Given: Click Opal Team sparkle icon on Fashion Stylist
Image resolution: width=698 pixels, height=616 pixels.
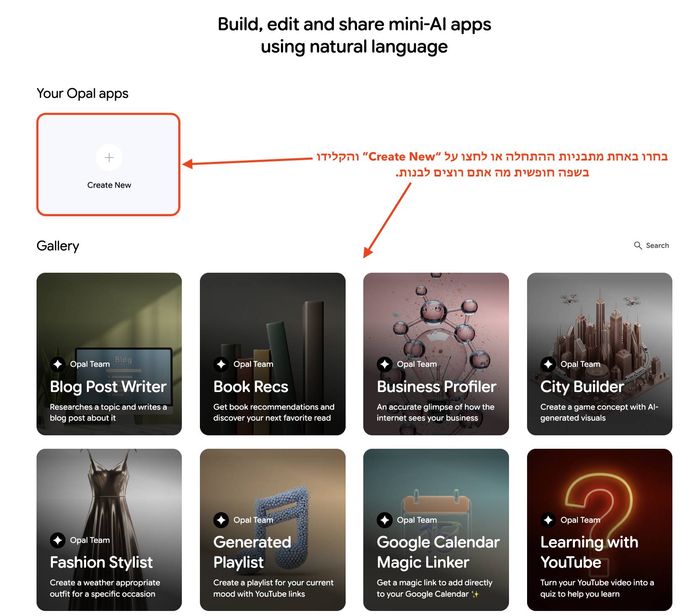Looking at the screenshot, I should (x=58, y=540).
